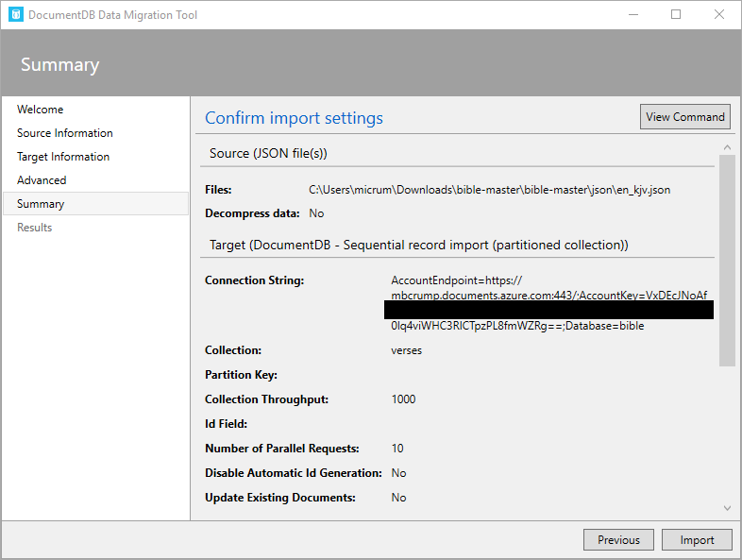742x560 pixels.
Task: Open the Results step
Action: click(x=35, y=228)
